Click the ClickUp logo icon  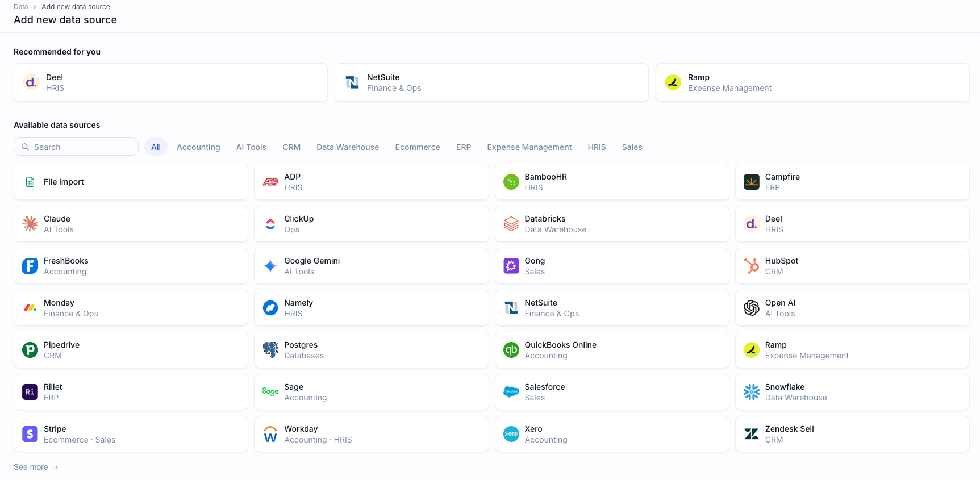[x=270, y=224]
